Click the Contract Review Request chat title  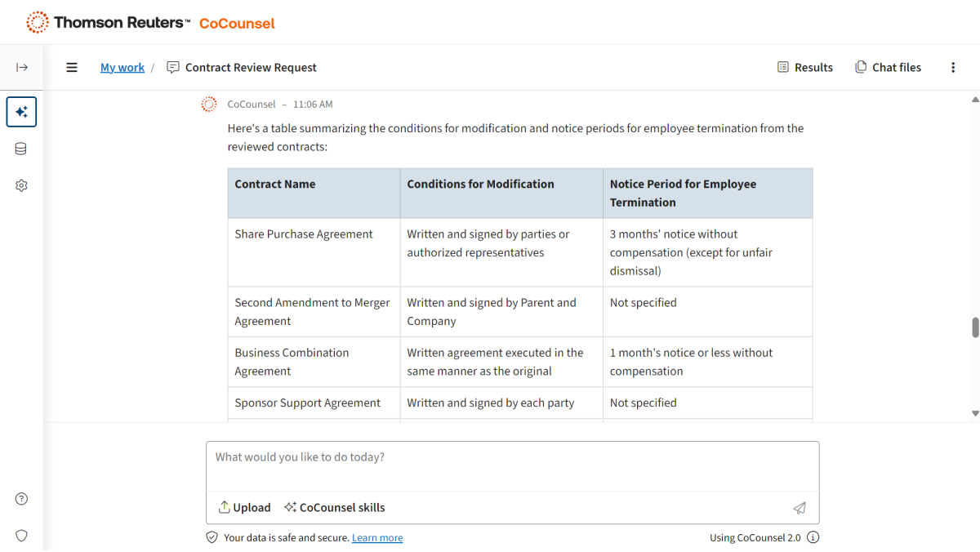[250, 68]
